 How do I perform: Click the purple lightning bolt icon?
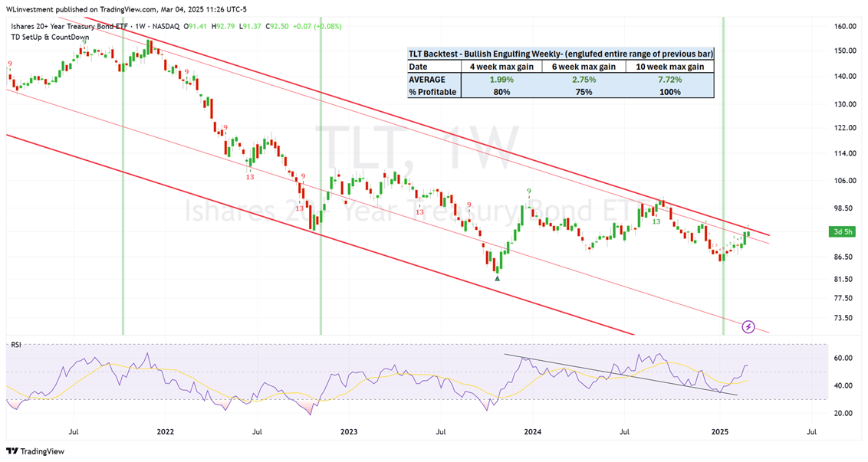[x=748, y=327]
